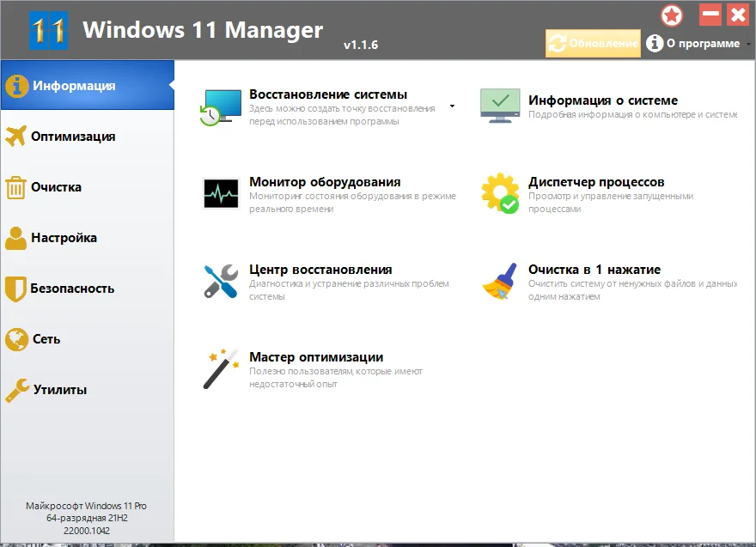Open the О программе menu
This screenshot has height=547, width=756.
pos(692,44)
